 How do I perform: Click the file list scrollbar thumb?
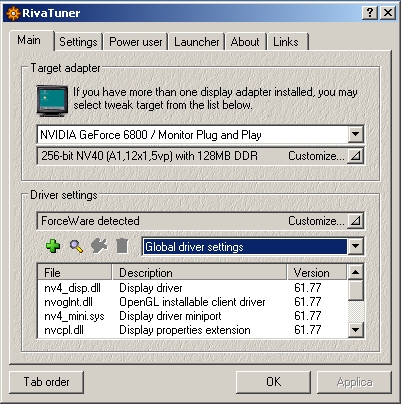[x=355, y=290]
